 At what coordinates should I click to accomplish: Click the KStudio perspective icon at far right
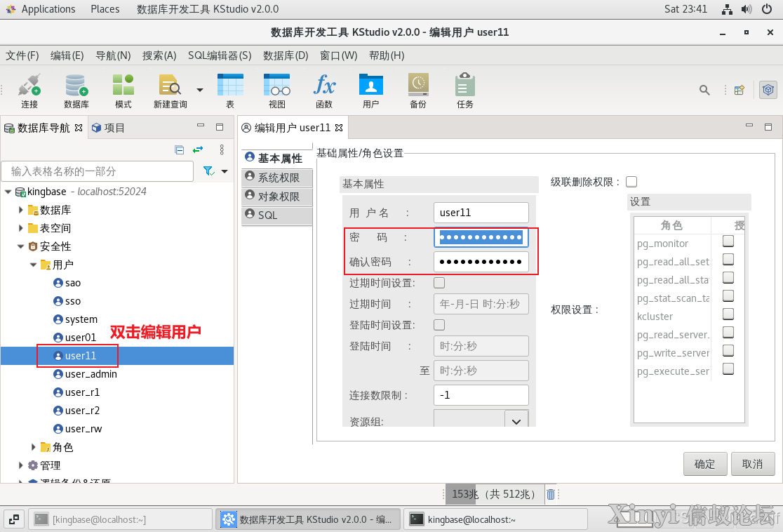point(768,90)
